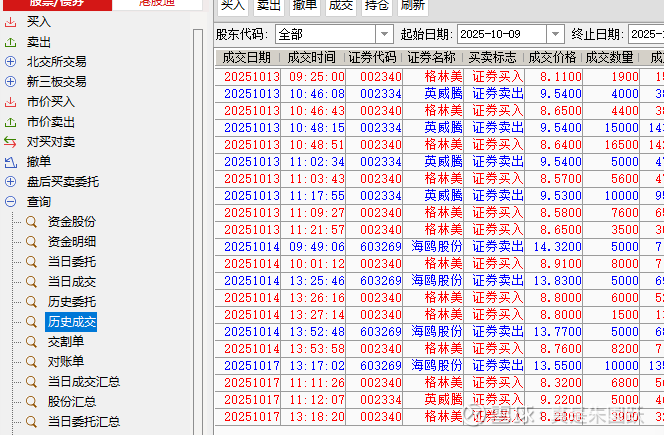Open 买入 in the left menu
664x435 pixels.
click(x=39, y=22)
